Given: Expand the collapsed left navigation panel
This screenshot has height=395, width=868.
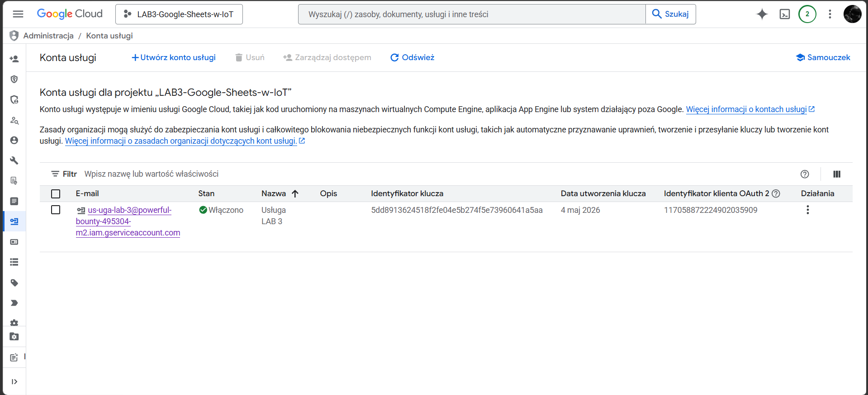Looking at the screenshot, I should (14, 381).
